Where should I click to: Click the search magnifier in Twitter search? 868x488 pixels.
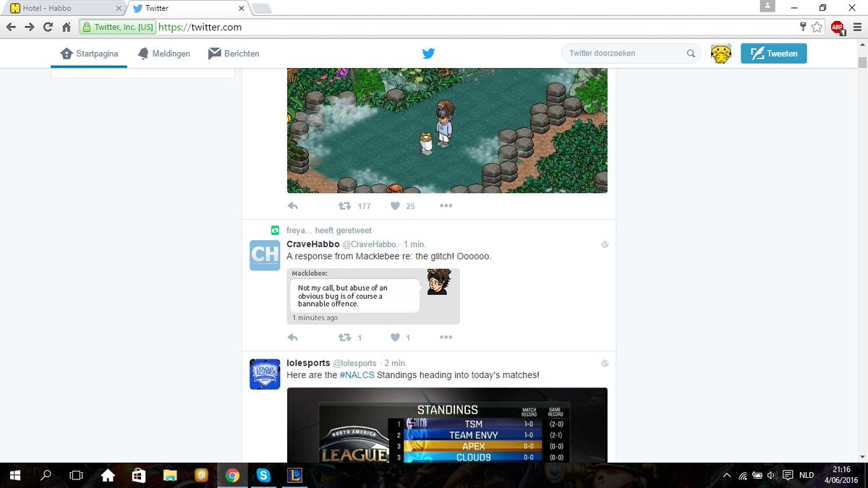[x=691, y=53]
